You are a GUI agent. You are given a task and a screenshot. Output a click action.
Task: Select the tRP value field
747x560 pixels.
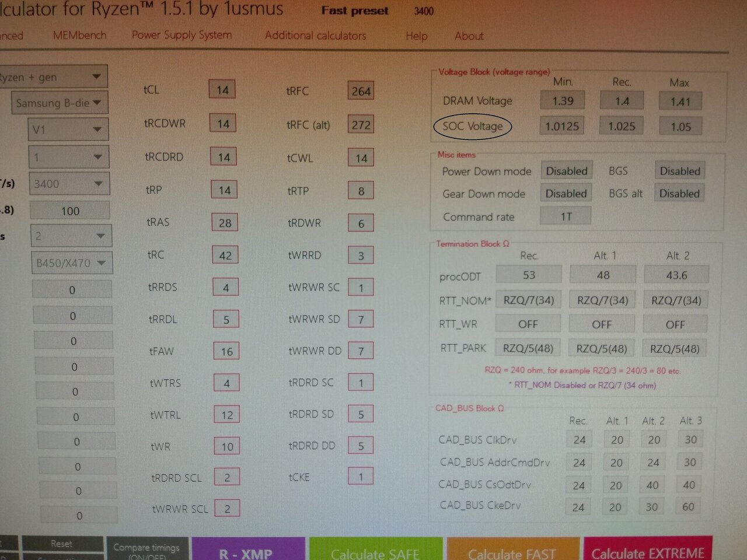pos(224,190)
